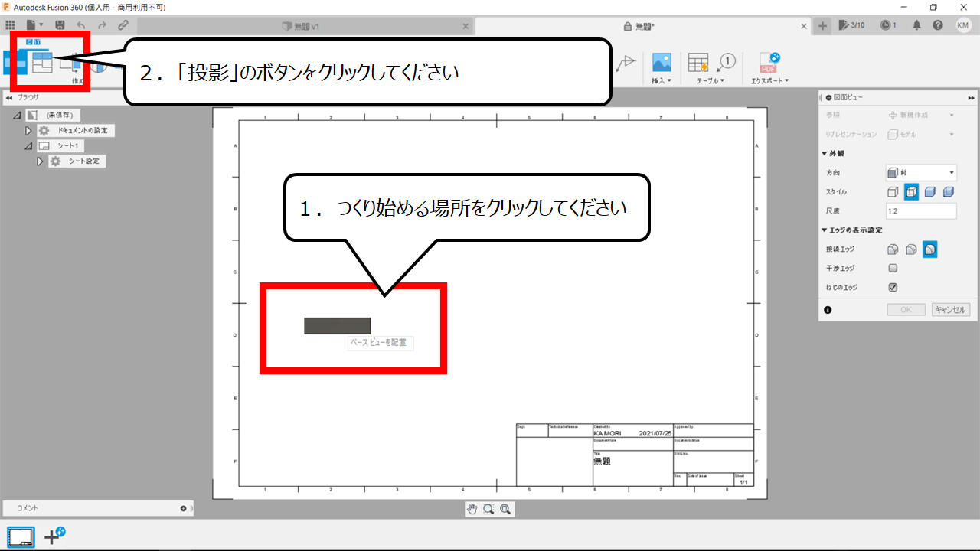Click the Insert image icon

(661, 62)
